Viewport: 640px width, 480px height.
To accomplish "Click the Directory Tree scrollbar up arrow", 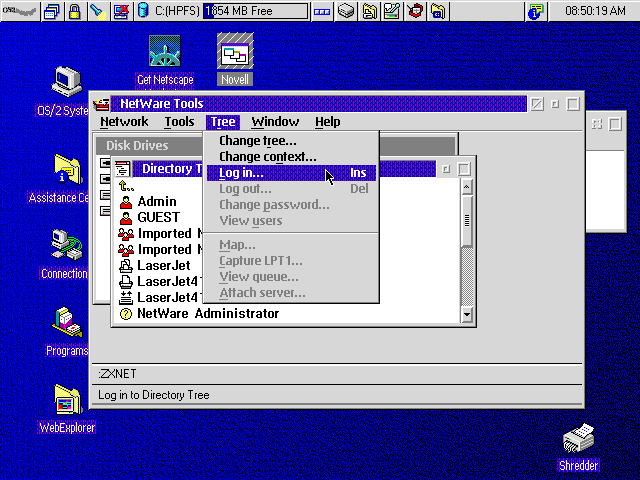I will click(467, 187).
